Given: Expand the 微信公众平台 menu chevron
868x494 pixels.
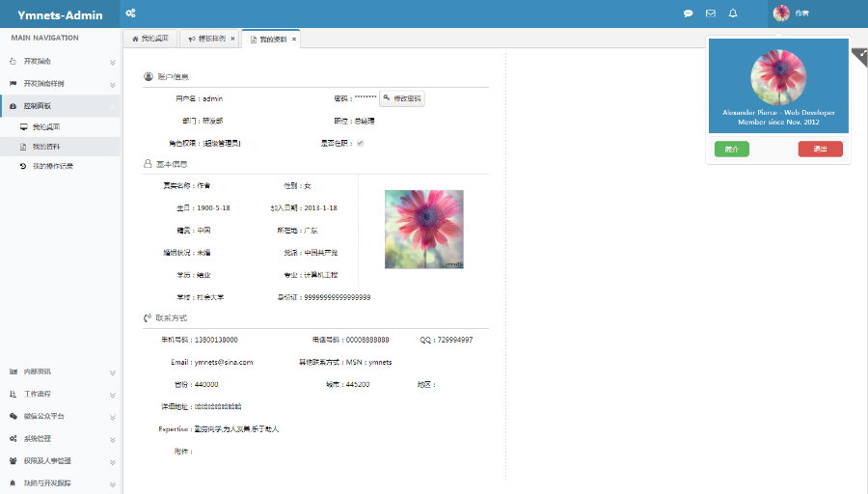Looking at the screenshot, I should click(x=113, y=417).
